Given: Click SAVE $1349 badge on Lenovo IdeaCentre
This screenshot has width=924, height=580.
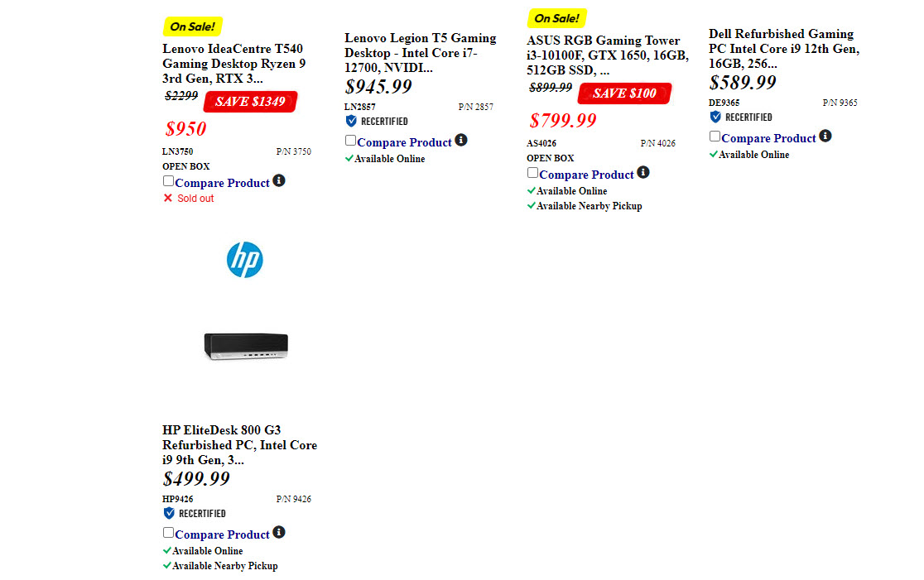Looking at the screenshot, I should pos(250,102).
